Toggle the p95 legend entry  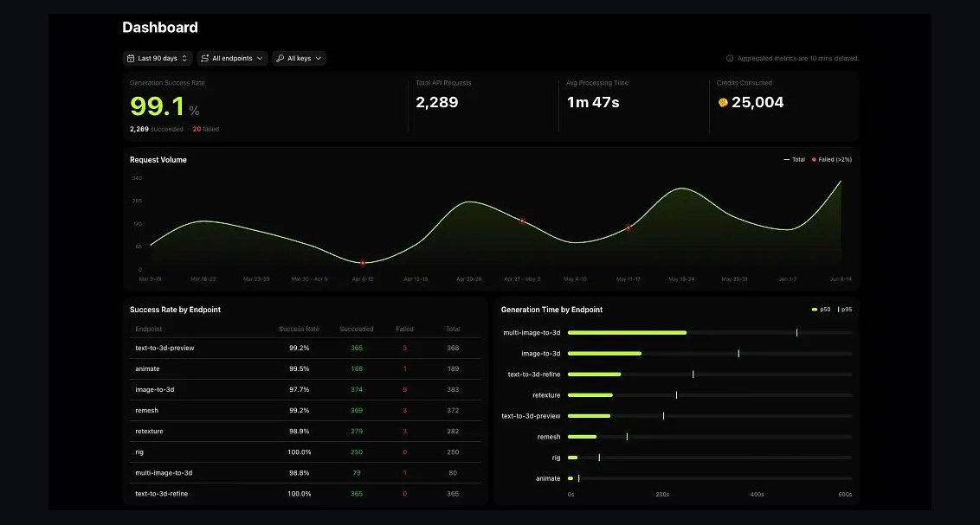[845, 310]
